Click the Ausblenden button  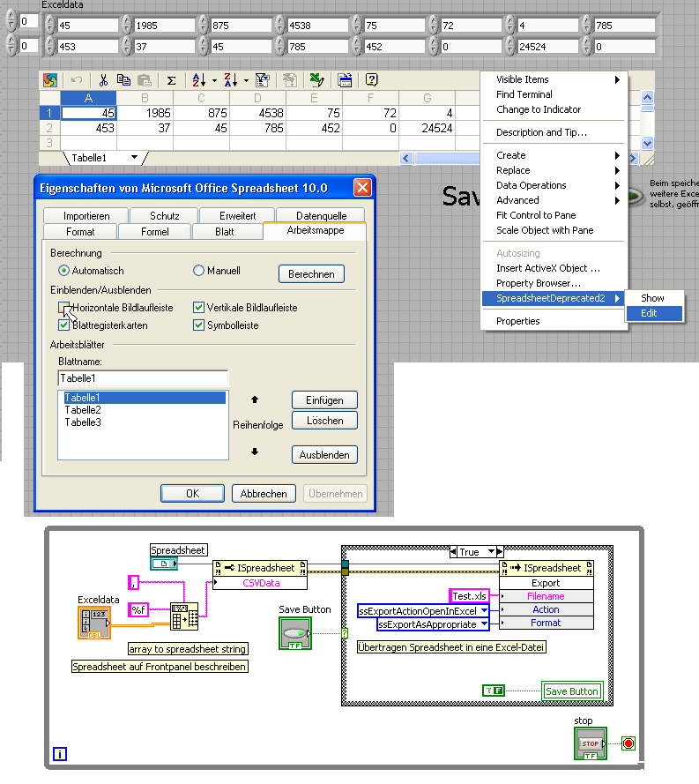pos(324,455)
